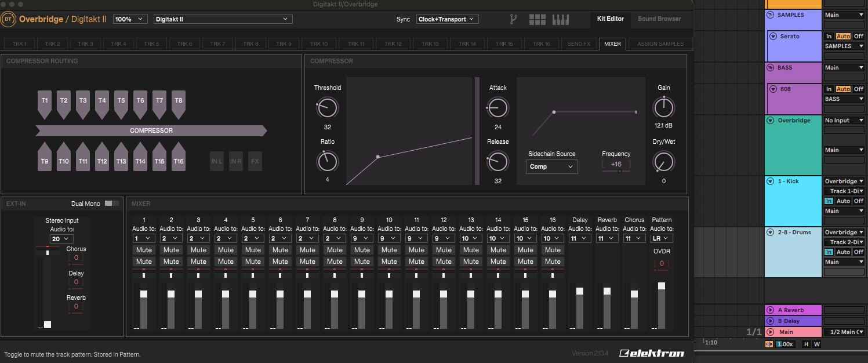
Task: Set Serato track monitor to In
Action: coord(829,37)
